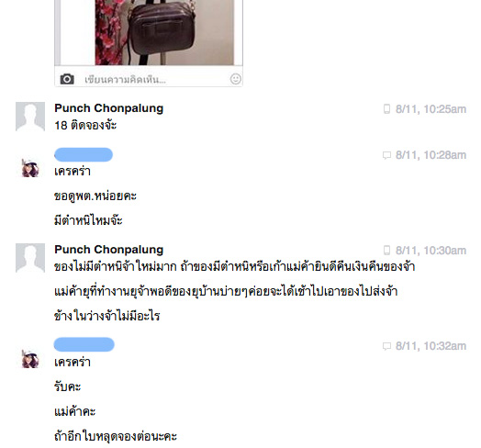Click the gray default avatar at 10:25am
481x448 pixels.
click(30, 117)
